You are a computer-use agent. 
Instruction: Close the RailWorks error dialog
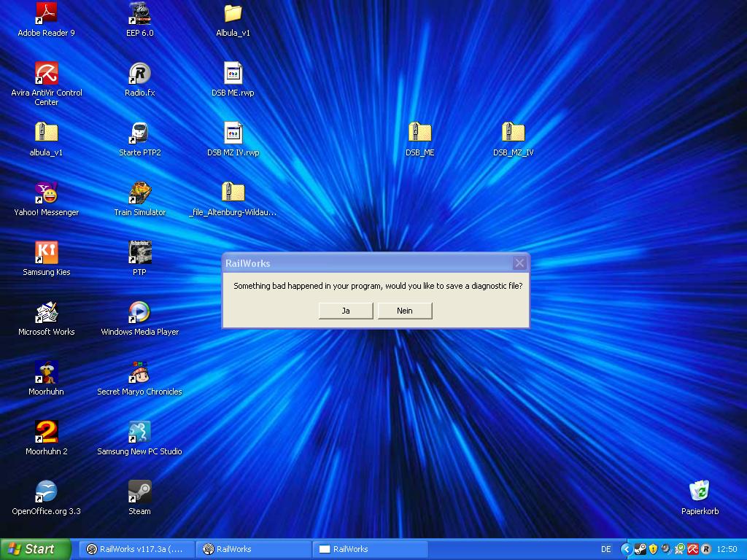point(519,262)
